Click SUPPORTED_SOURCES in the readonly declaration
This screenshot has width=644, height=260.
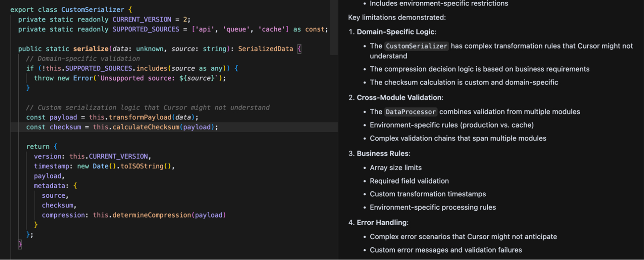pos(146,29)
